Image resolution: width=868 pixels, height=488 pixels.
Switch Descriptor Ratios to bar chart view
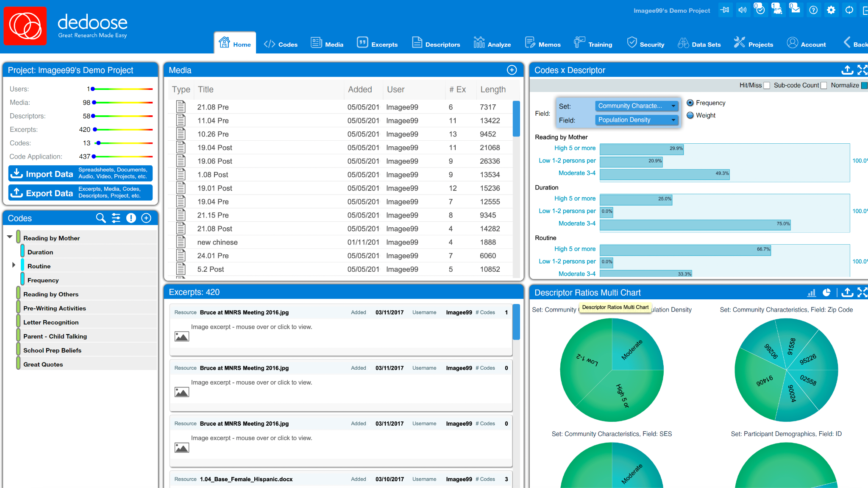tap(812, 293)
